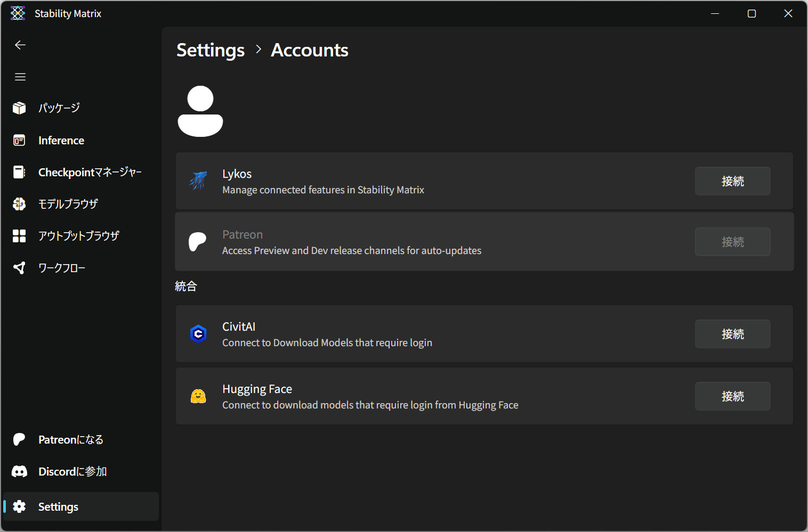This screenshot has height=532, width=808.
Task: Open the Packages cube icon
Action: click(x=19, y=108)
